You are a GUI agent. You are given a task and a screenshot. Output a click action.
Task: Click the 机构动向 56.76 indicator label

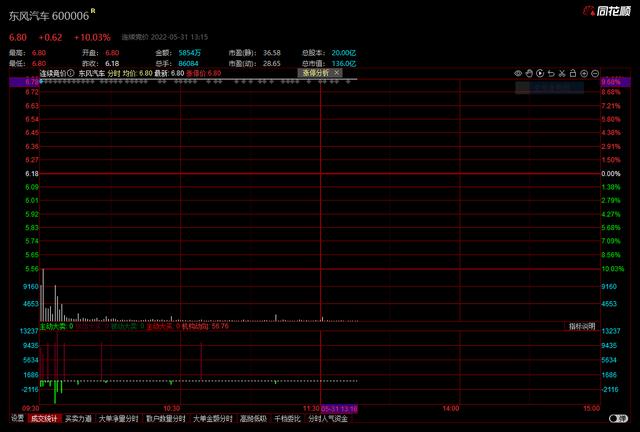205,326
